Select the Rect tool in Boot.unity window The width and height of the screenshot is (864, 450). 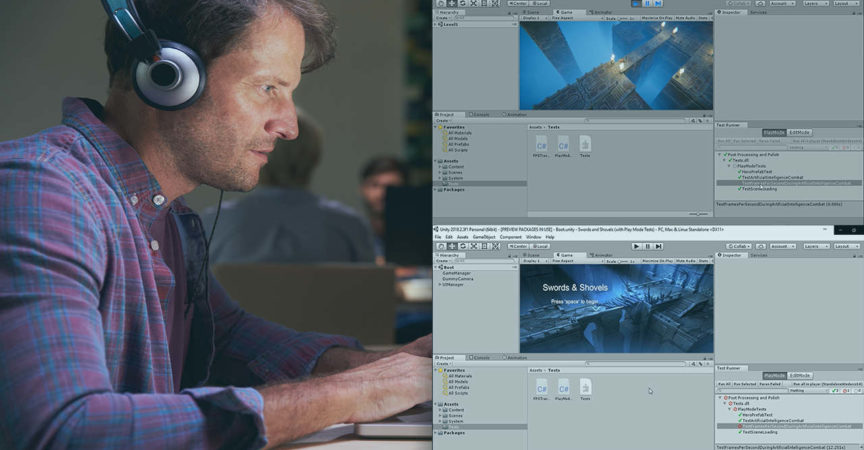coord(484,246)
